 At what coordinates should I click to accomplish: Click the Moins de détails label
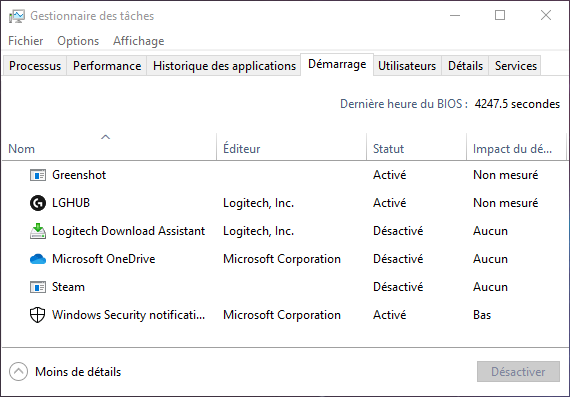78,372
